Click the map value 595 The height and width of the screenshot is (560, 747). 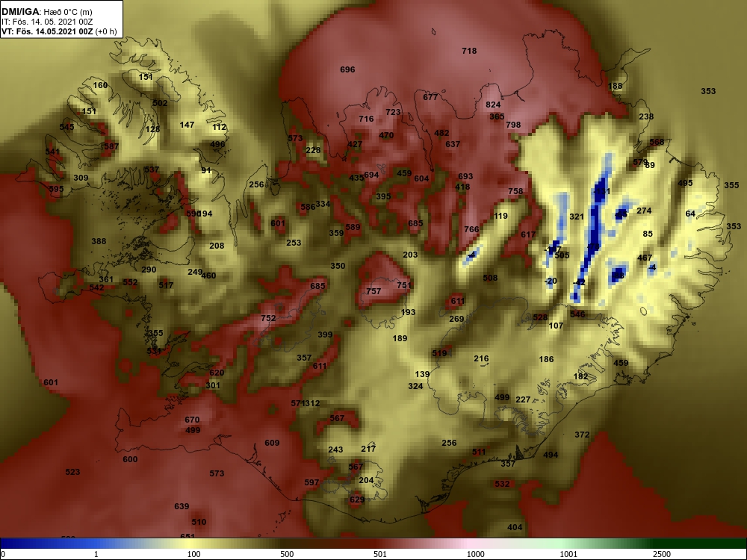coord(56,189)
